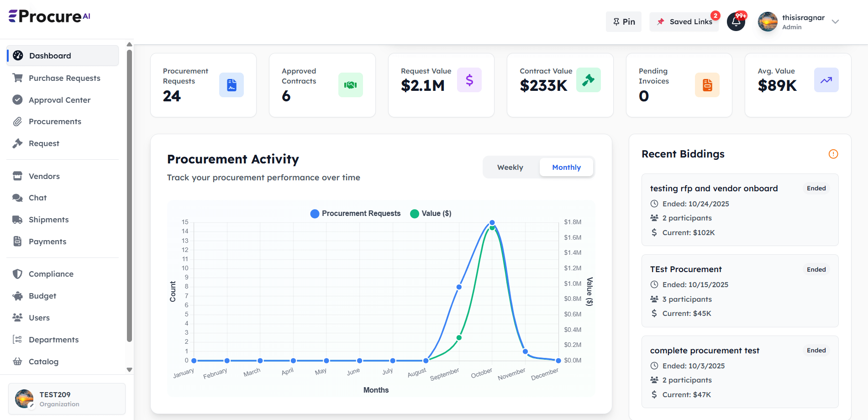Viewport: 868px width, 420px height.
Task: Open the Purchase Requests section
Action: click(x=64, y=78)
